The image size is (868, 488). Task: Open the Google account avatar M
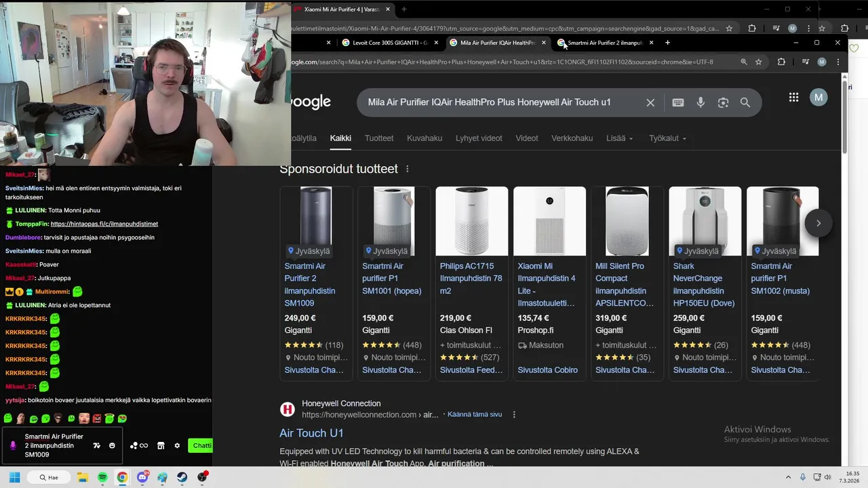pyautogui.click(x=818, y=98)
